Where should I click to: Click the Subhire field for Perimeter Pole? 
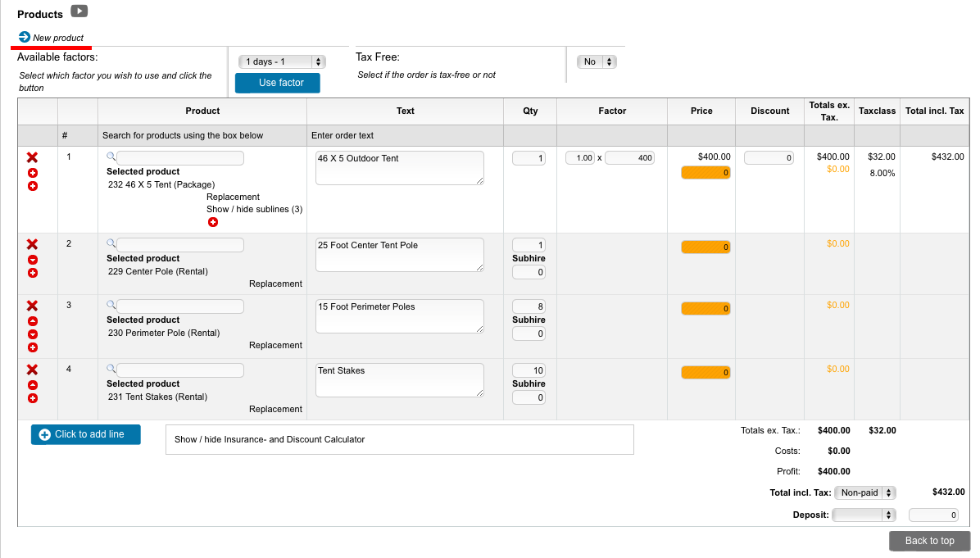tap(529, 333)
